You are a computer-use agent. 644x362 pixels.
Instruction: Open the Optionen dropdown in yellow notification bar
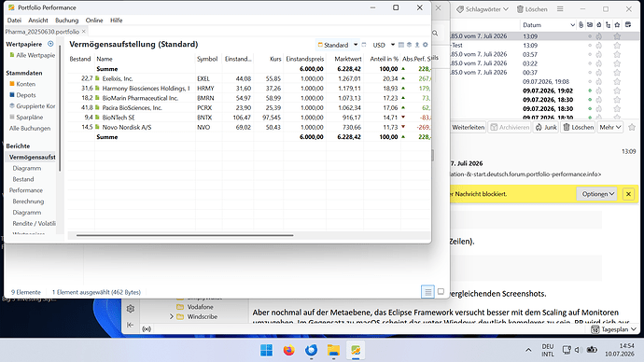click(597, 194)
